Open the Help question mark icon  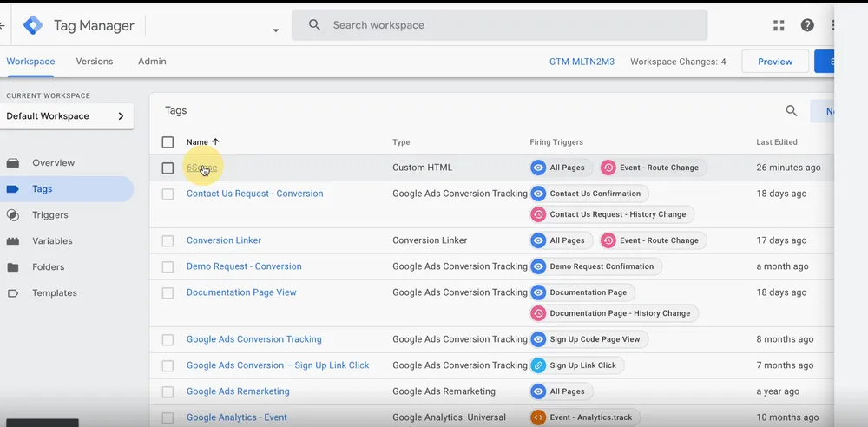pyautogui.click(x=807, y=26)
